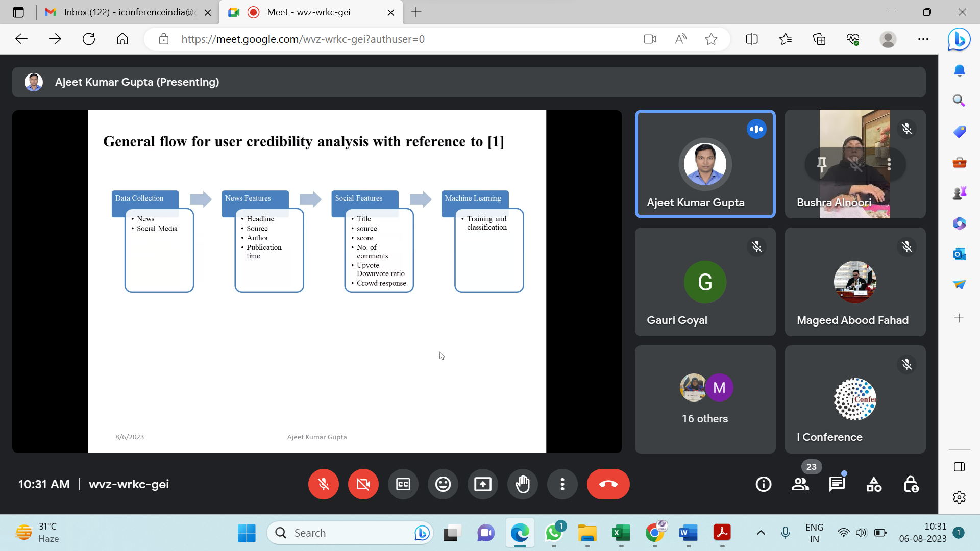Screen dimensions: 980x551
Task: Open meeting details info icon
Action: click(x=763, y=484)
